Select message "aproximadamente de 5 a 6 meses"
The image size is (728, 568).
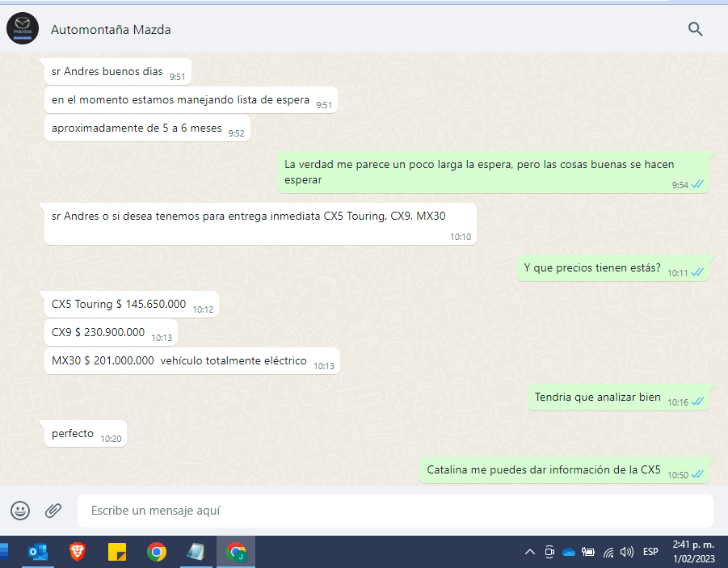[147, 128]
